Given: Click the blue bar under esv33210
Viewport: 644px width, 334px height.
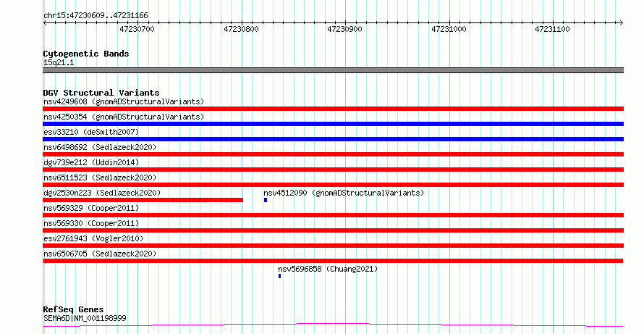Looking at the screenshot, I should click(333, 139).
